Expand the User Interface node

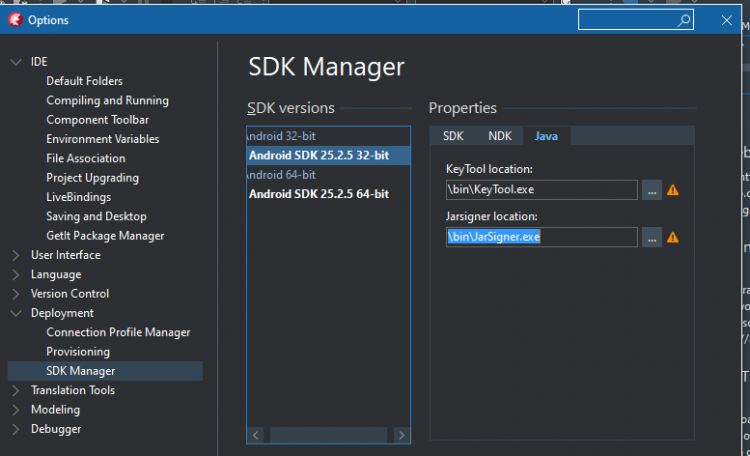coord(16,255)
